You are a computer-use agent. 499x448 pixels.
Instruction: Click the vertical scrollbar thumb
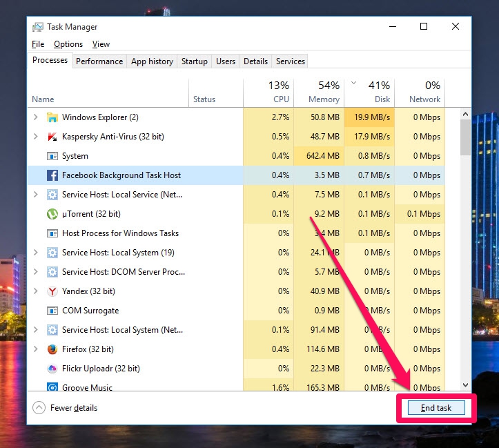(x=465, y=137)
